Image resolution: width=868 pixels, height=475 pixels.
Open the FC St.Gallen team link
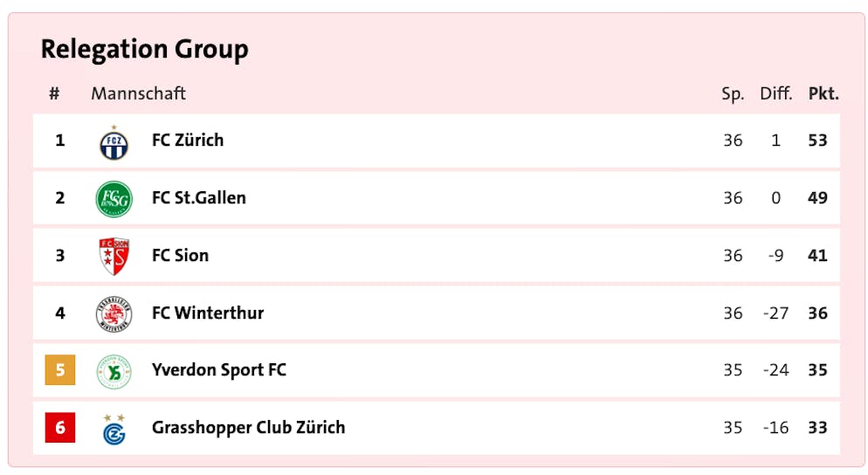[199, 197]
